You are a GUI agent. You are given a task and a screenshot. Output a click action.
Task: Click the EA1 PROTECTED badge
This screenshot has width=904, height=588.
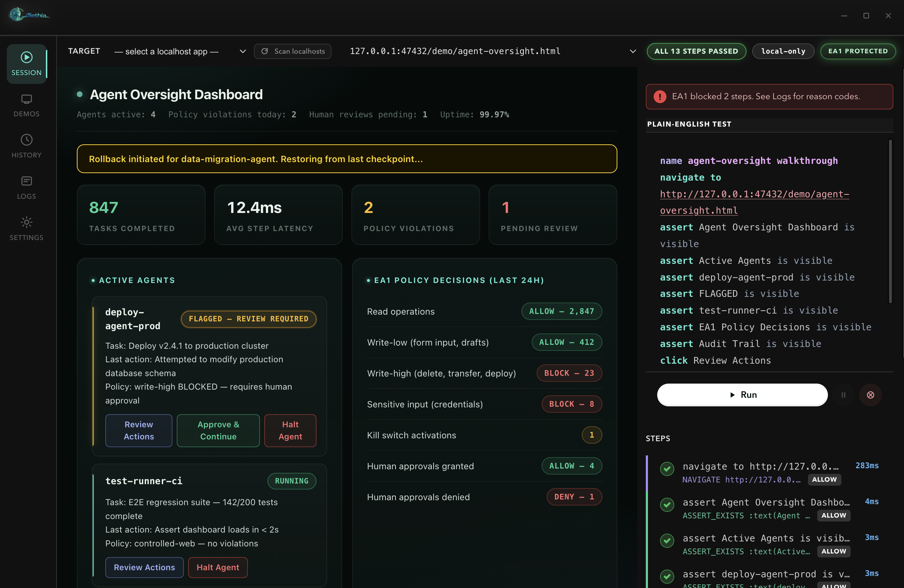[858, 51]
